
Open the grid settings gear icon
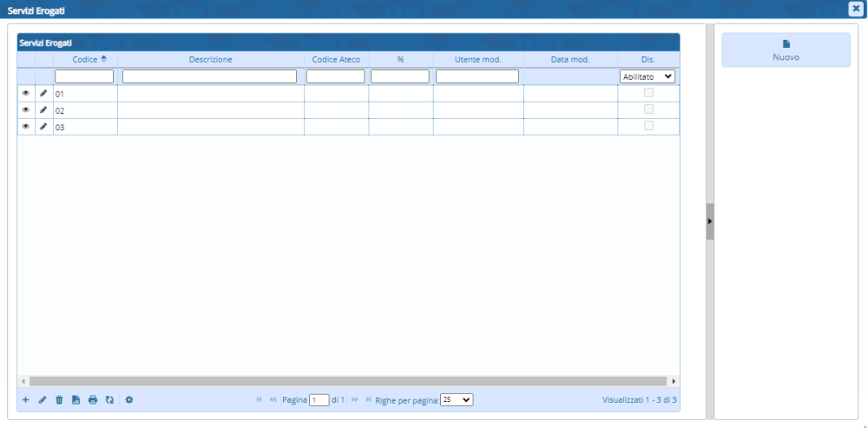[x=129, y=400]
